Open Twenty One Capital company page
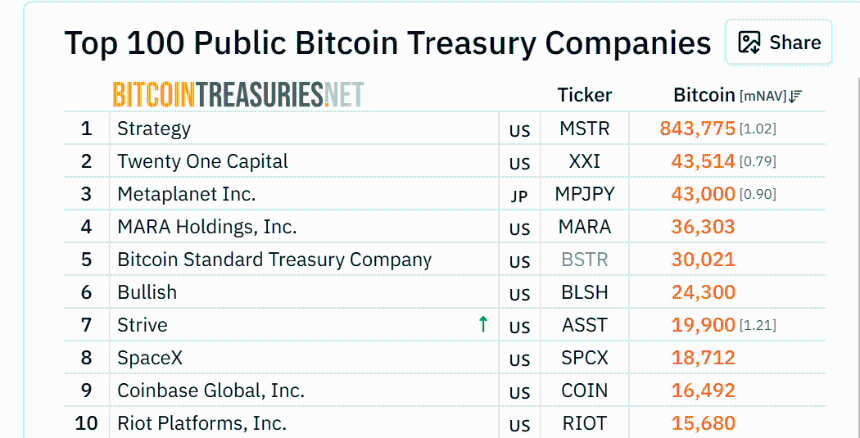The height and width of the screenshot is (438, 860). coord(202,161)
